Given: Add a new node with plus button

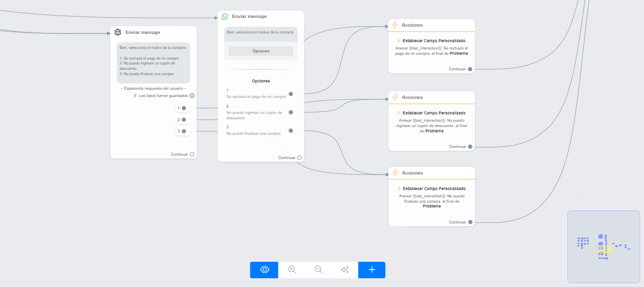Looking at the screenshot, I should [x=372, y=270].
